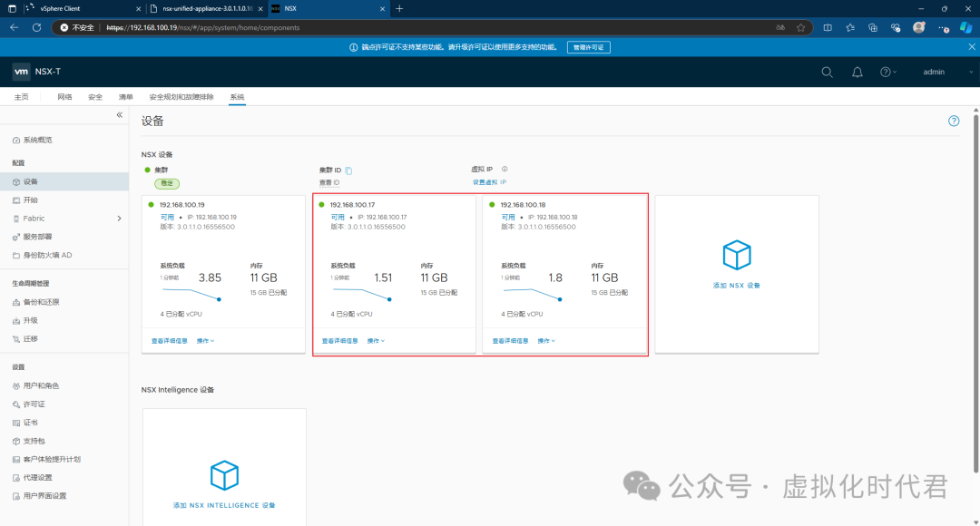Open the Copilot icon in browser toolbar

click(966, 27)
